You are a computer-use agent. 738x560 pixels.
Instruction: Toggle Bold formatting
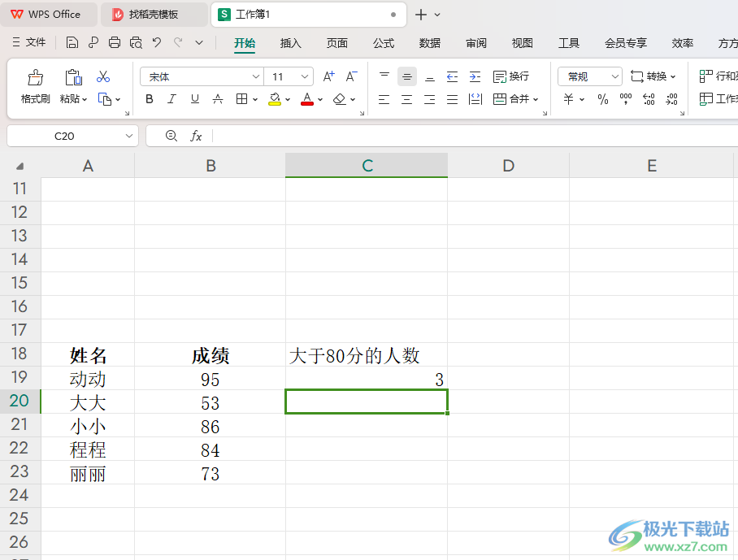point(150,99)
